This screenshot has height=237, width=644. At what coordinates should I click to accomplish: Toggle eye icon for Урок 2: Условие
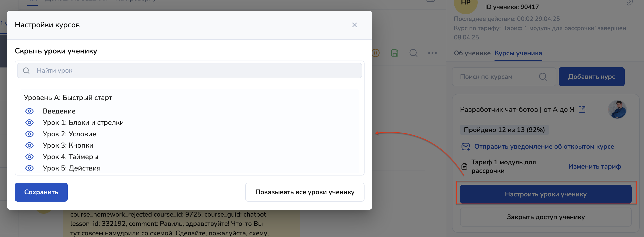(x=29, y=134)
